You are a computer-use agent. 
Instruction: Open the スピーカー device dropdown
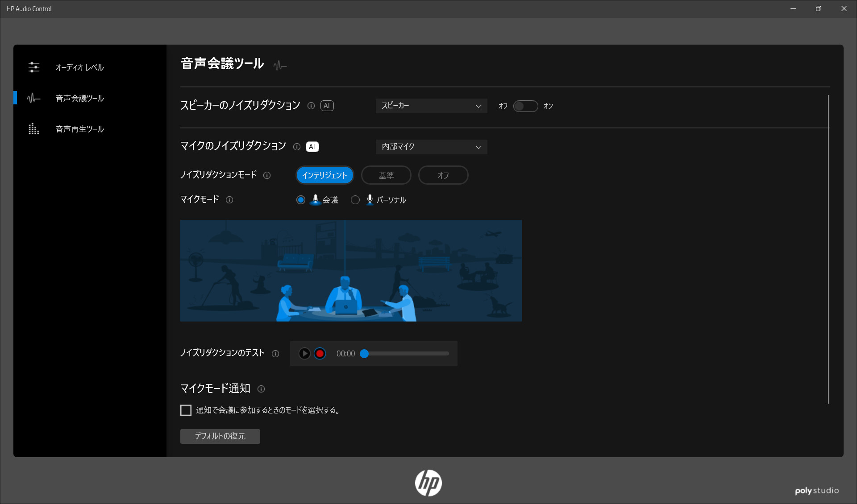pos(431,106)
